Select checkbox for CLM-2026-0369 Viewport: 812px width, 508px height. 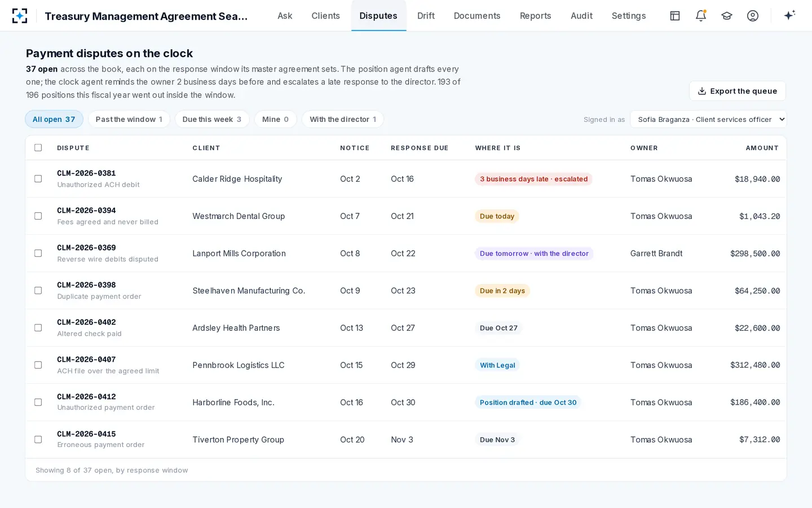click(38, 253)
